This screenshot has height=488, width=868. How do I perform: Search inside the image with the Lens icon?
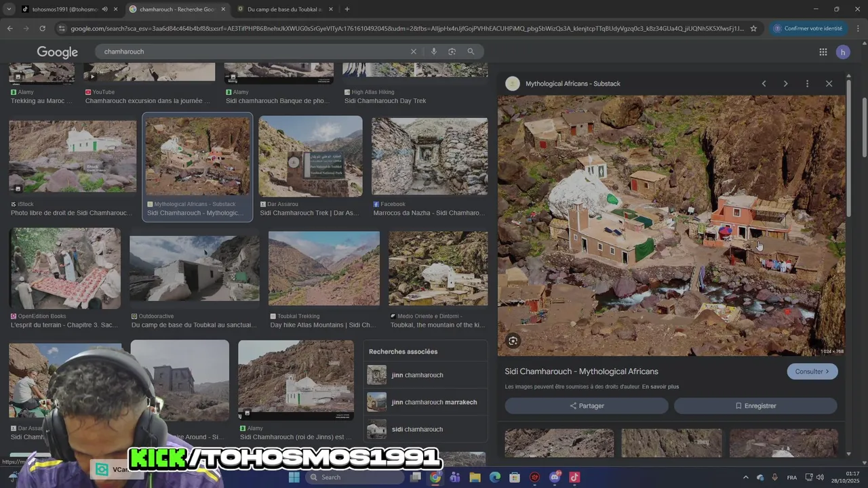513,341
